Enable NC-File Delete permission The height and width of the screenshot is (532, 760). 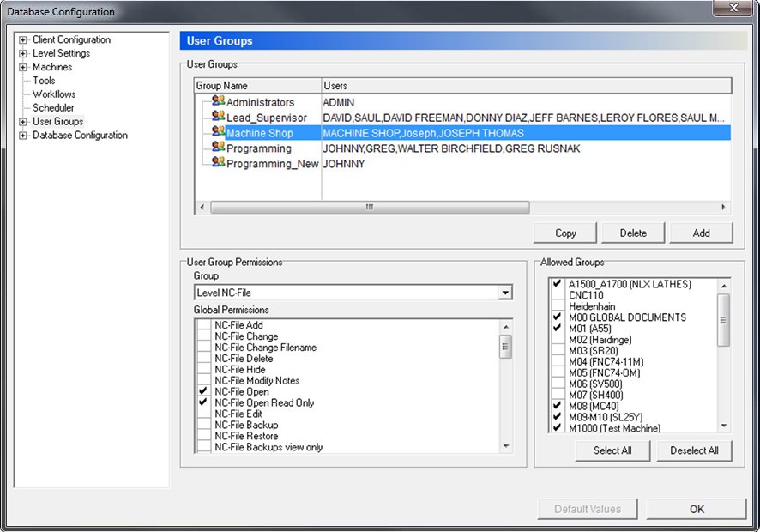click(x=204, y=359)
